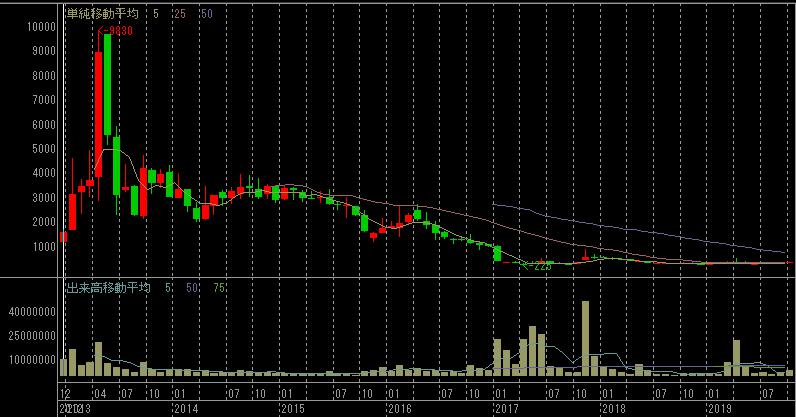Click the 2016 year label
This screenshot has width=796, height=417.
coord(400,409)
